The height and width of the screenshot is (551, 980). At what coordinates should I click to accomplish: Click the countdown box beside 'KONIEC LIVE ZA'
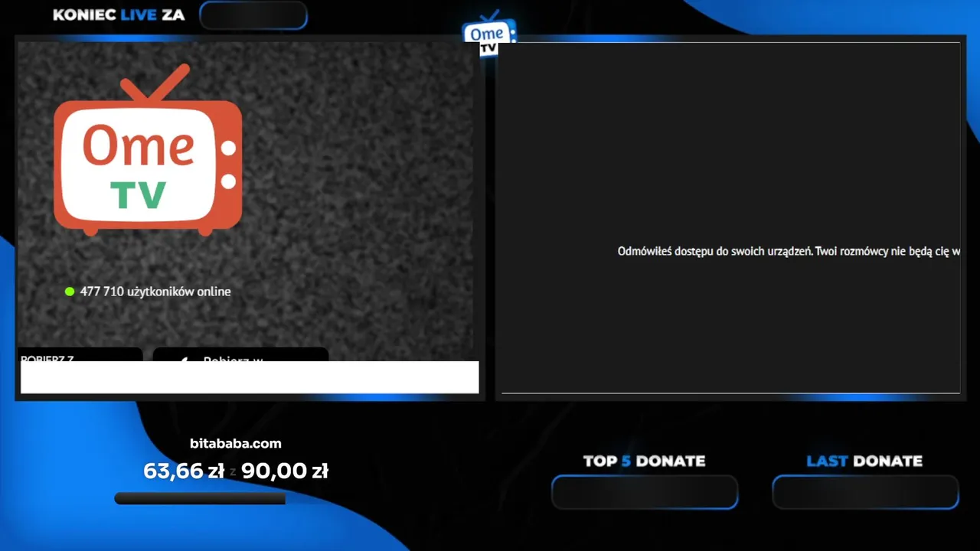tap(253, 15)
